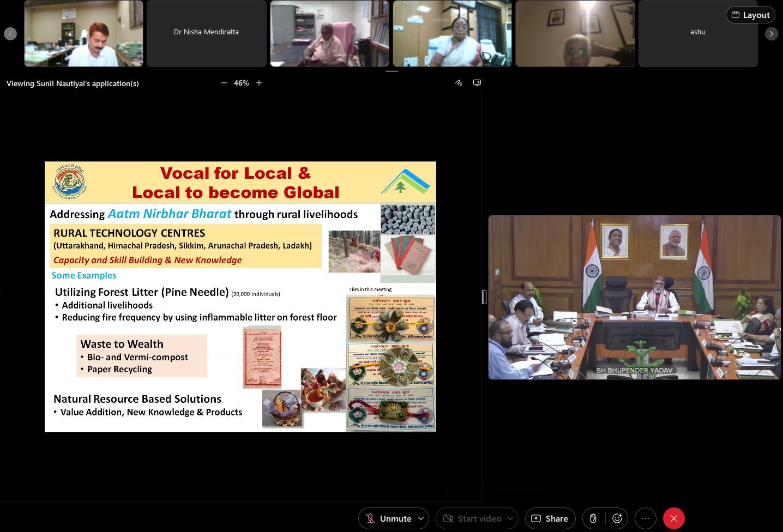
Task: Open the Layout options menu
Action: click(750, 15)
